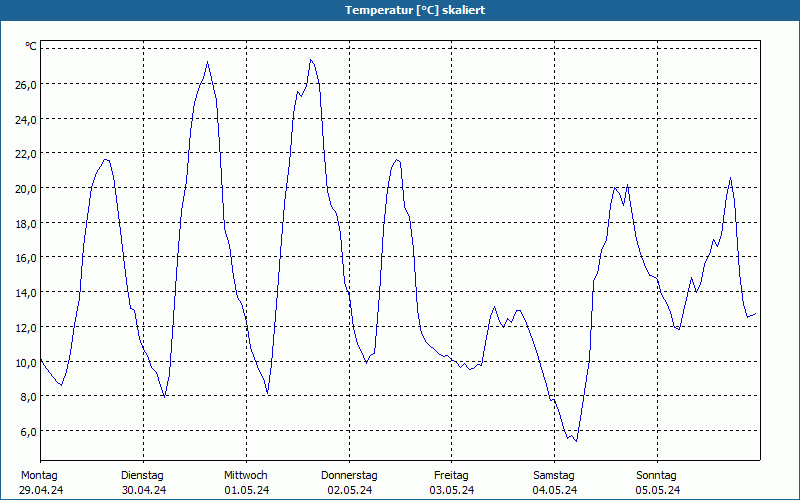Click the Freitag day label
Screen dimensions: 800x500
452,476
